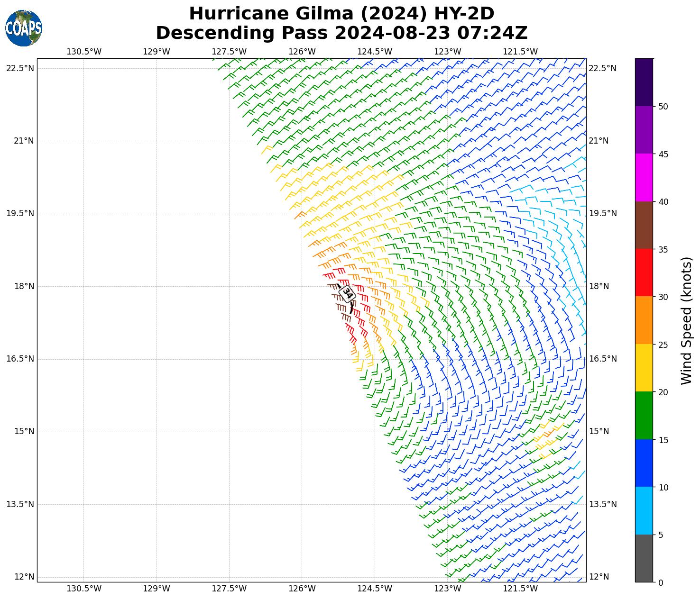Click the dark blue 10–15 knot colorbar band

coord(644,463)
